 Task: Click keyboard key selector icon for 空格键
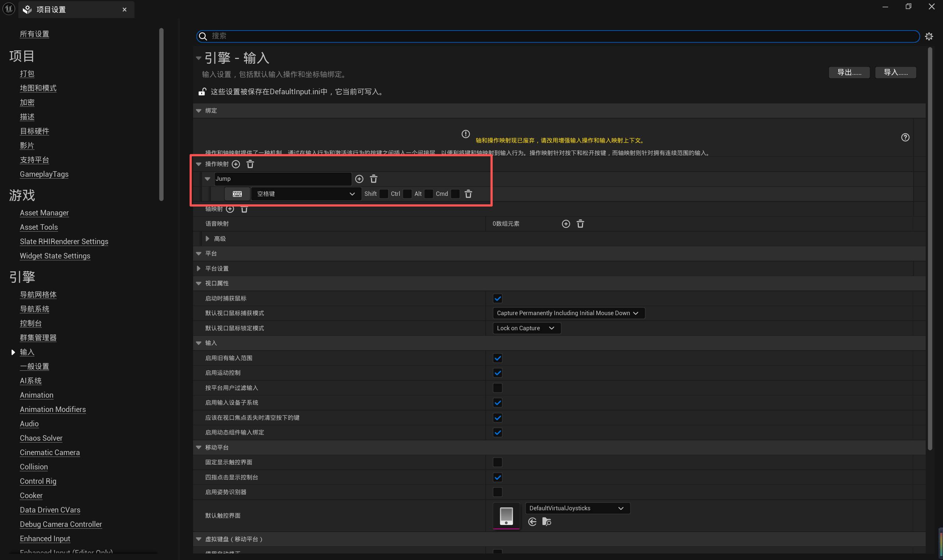click(x=237, y=194)
